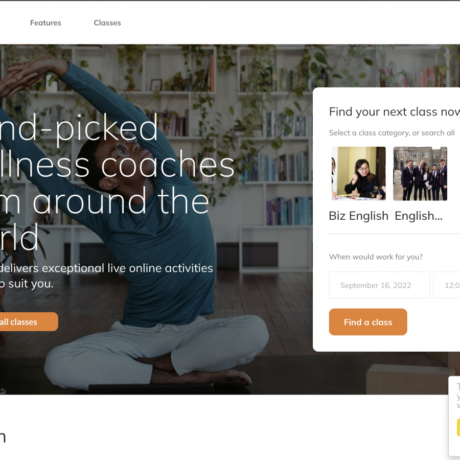Click the orange Find a class button
Image resolution: width=460 pixels, height=460 pixels.
(x=368, y=322)
